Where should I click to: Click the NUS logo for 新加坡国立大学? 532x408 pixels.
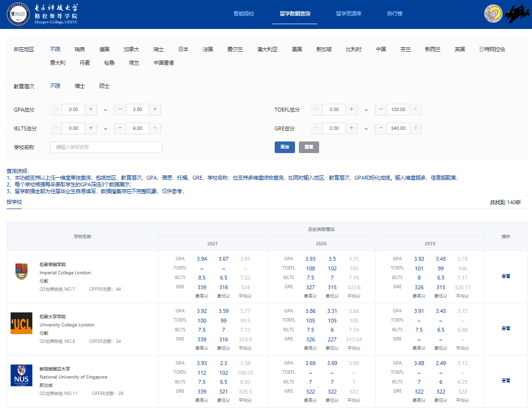tap(21, 376)
